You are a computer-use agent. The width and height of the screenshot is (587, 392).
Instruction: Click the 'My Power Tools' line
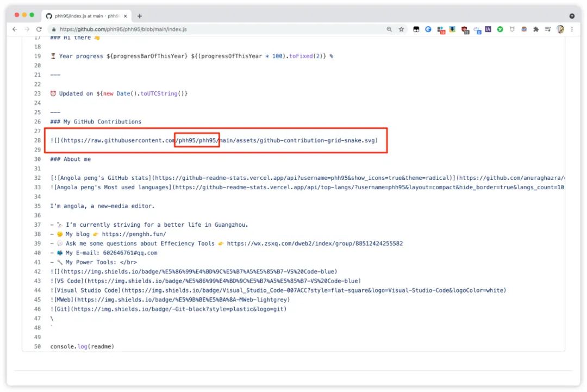click(93, 262)
